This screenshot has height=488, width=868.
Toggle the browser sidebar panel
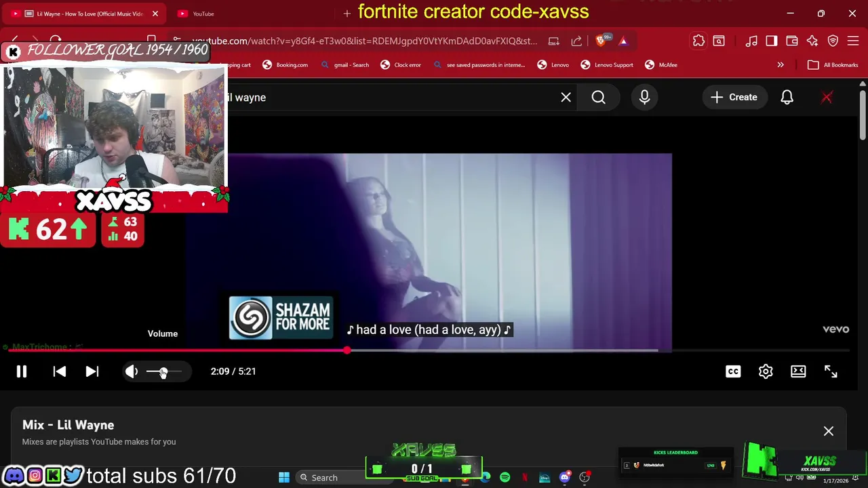coord(772,41)
